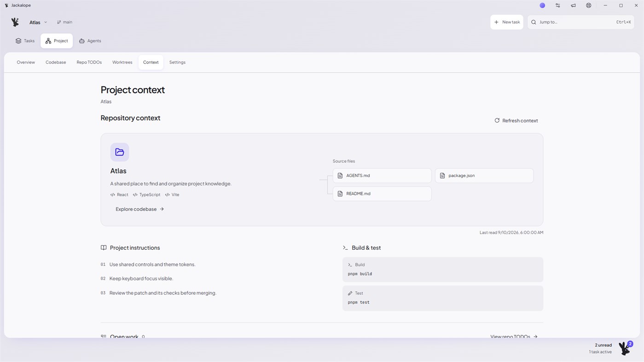Open the Repo TODOs sub-tab
The height and width of the screenshot is (362, 644).
coord(89,62)
